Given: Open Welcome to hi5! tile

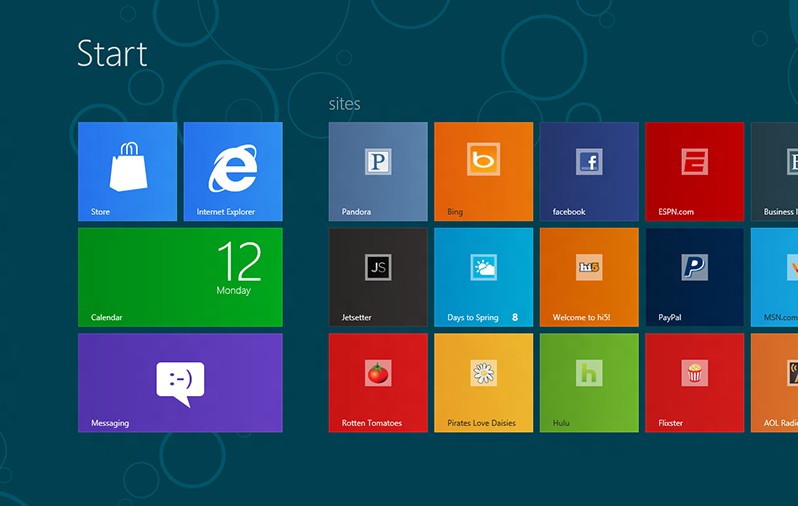Looking at the screenshot, I should (589, 277).
